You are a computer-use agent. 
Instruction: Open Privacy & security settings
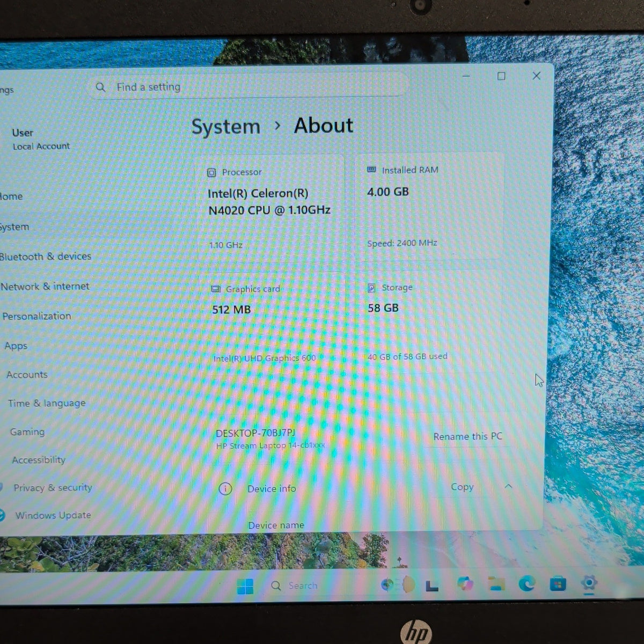(x=53, y=488)
